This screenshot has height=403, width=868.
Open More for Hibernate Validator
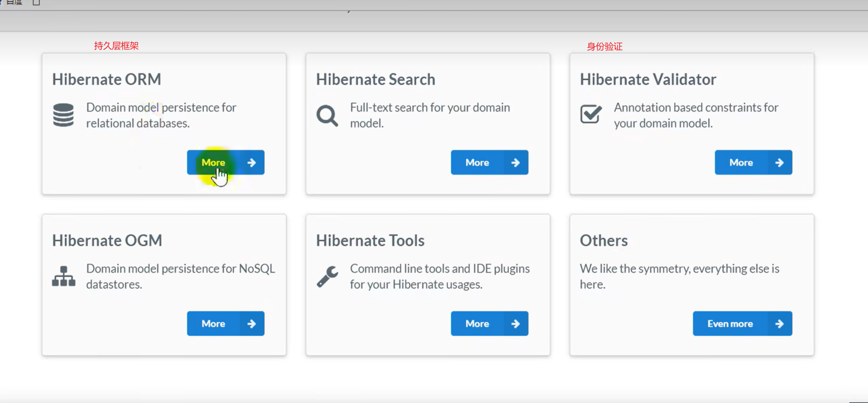coord(754,162)
